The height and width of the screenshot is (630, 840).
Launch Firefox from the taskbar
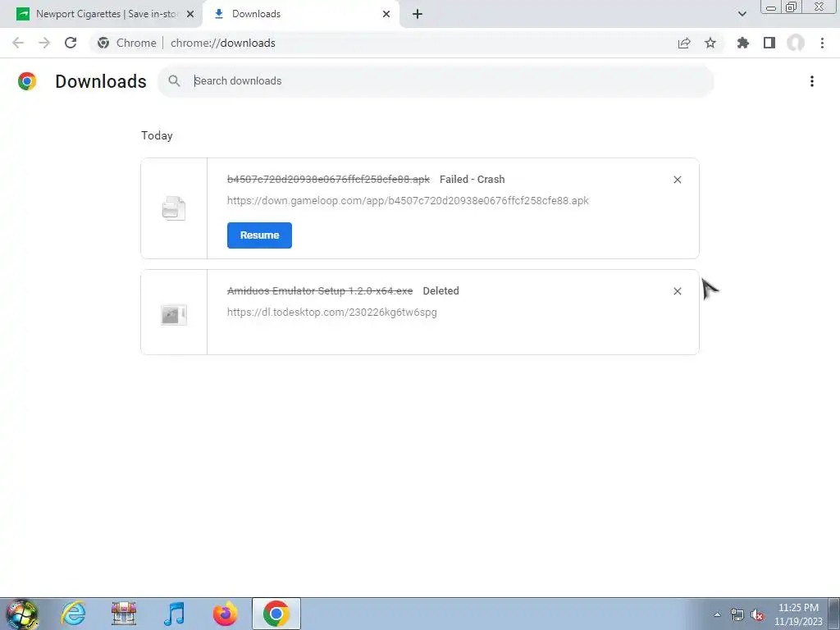[x=225, y=614]
